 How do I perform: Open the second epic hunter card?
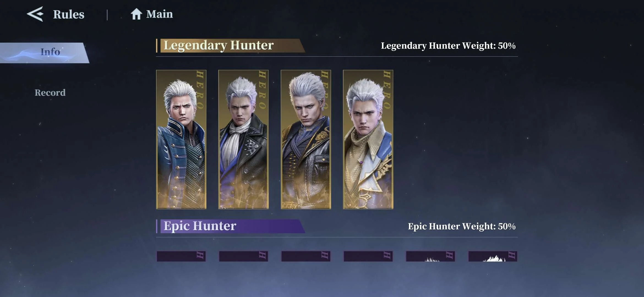click(x=244, y=256)
